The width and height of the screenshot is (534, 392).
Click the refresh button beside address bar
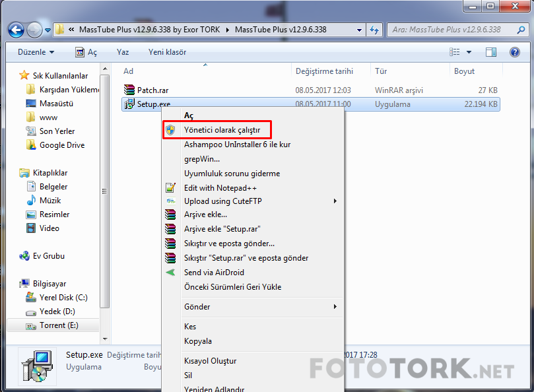tap(374, 30)
